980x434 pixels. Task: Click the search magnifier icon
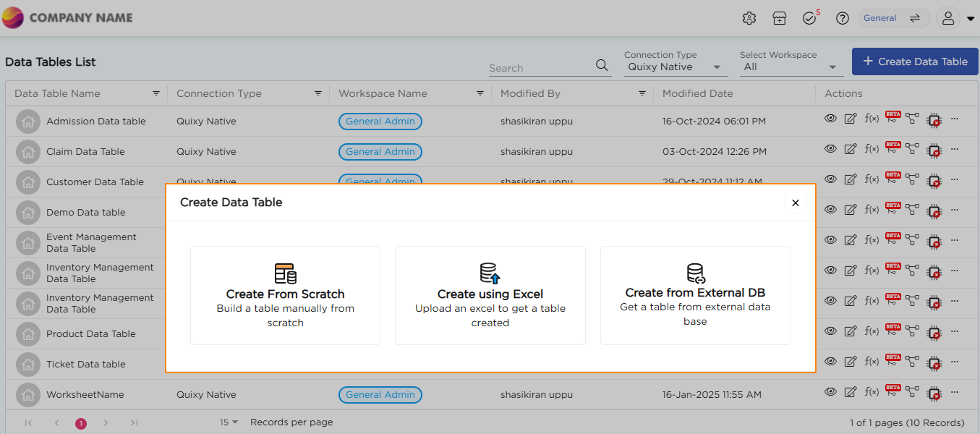coord(602,65)
